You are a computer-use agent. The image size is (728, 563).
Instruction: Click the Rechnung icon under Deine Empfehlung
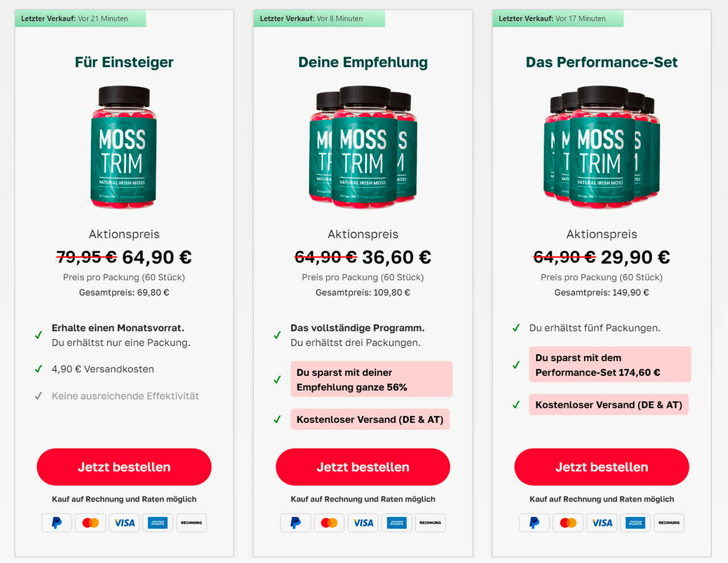click(x=431, y=523)
